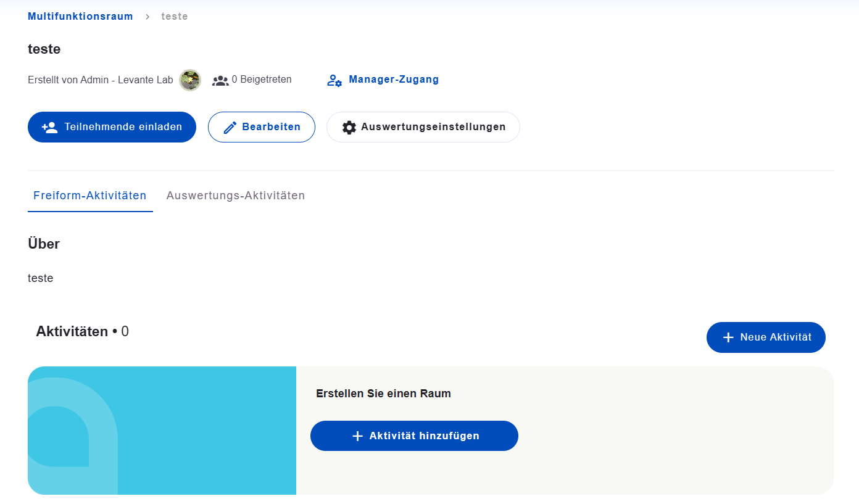Open Auswertungseinstellungen settings

click(x=423, y=127)
